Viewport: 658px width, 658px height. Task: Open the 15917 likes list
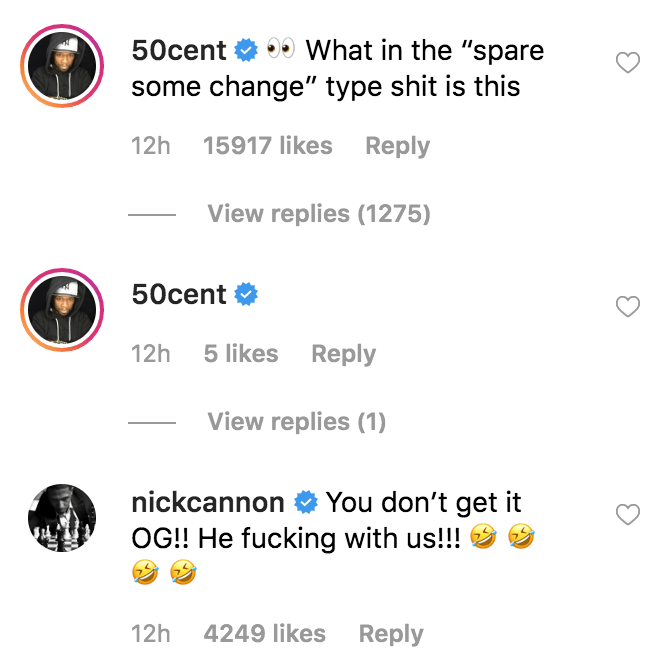click(x=267, y=146)
